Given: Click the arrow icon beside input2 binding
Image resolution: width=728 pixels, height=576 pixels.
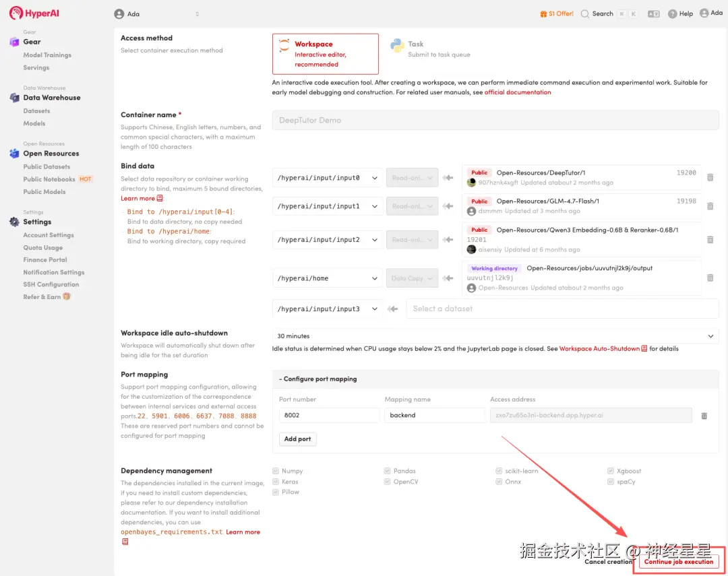Looking at the screenshot, I should point(448,240).
